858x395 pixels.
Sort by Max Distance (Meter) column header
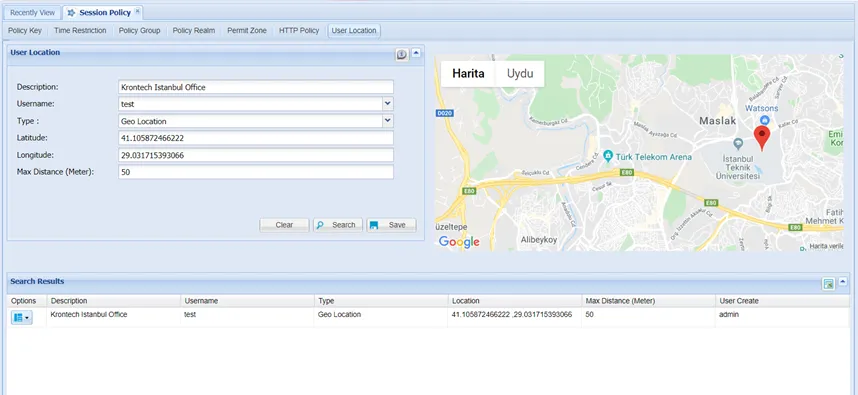(648, 301)
